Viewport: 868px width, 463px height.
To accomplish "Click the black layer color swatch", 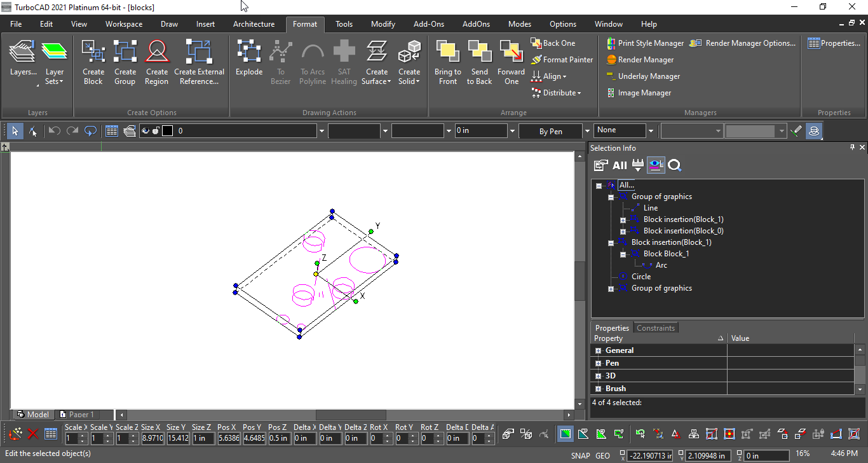I will pos(167,131).
